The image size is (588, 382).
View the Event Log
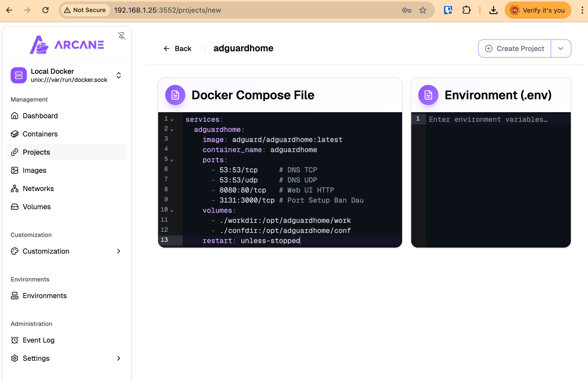click(38, 340)
